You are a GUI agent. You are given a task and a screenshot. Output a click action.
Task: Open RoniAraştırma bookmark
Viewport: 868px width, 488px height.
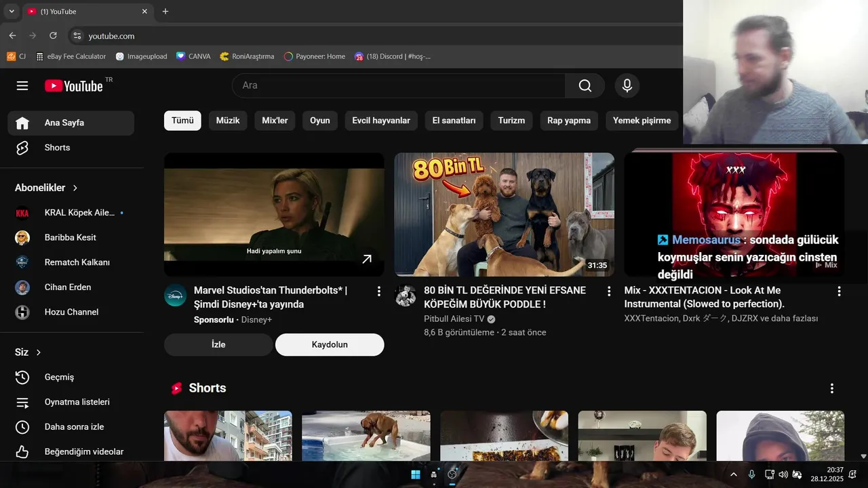point(247,56)
